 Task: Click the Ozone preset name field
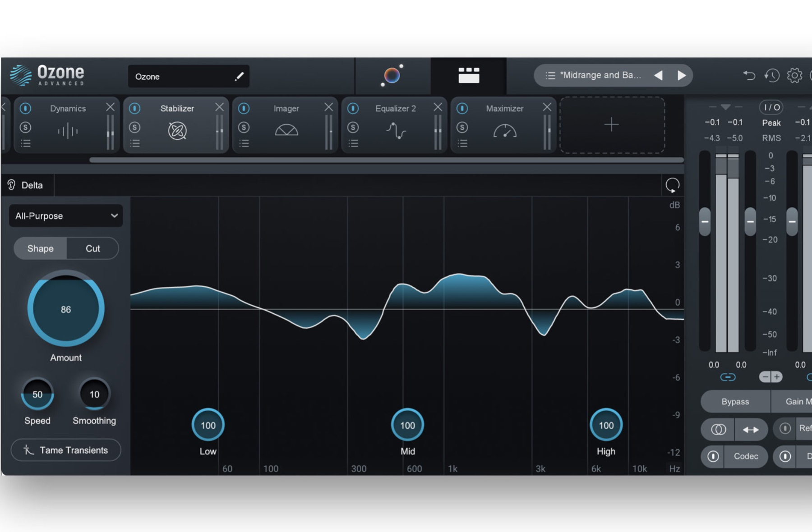[x=189, y=76]
